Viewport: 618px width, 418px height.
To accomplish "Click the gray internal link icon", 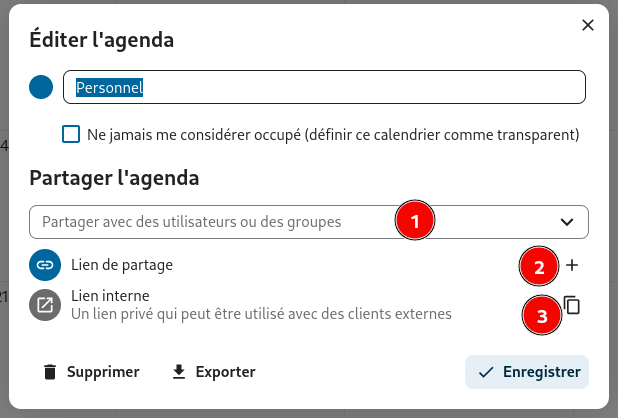I will pos(44,305).
